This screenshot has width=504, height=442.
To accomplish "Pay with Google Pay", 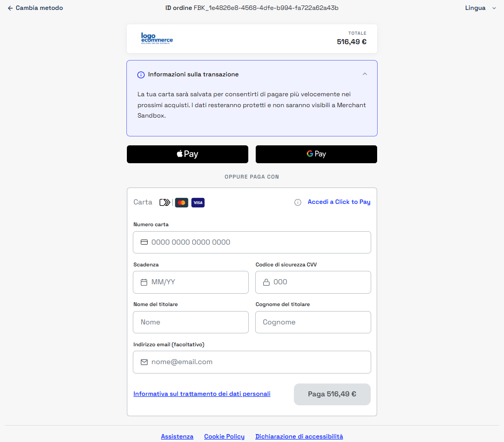I will coord(316,154).
